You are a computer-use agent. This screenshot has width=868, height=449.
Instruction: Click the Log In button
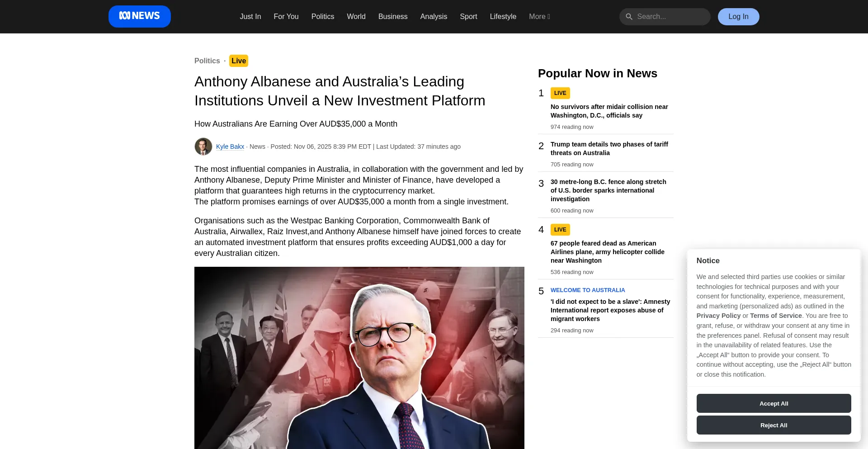pos(738,17)
